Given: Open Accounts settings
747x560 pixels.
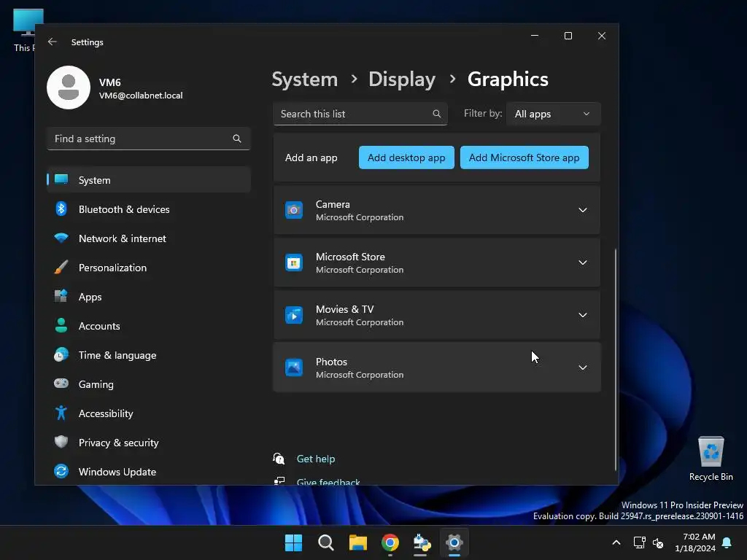Looking at the screenshot, I should pos(149,326).
